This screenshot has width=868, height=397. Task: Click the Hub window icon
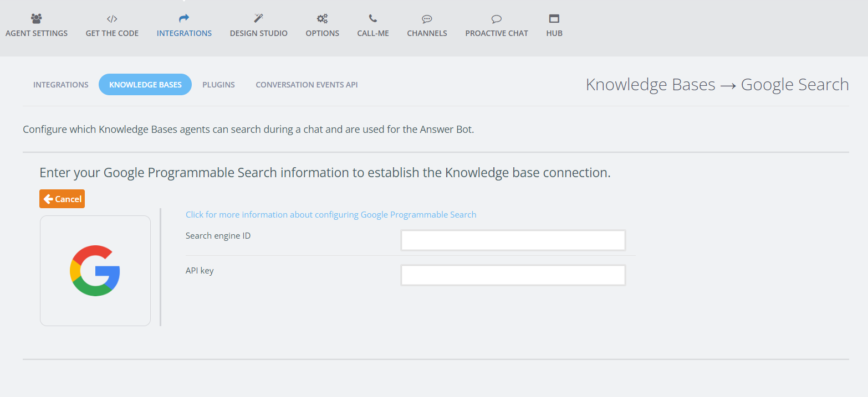[x=554, y=18]
